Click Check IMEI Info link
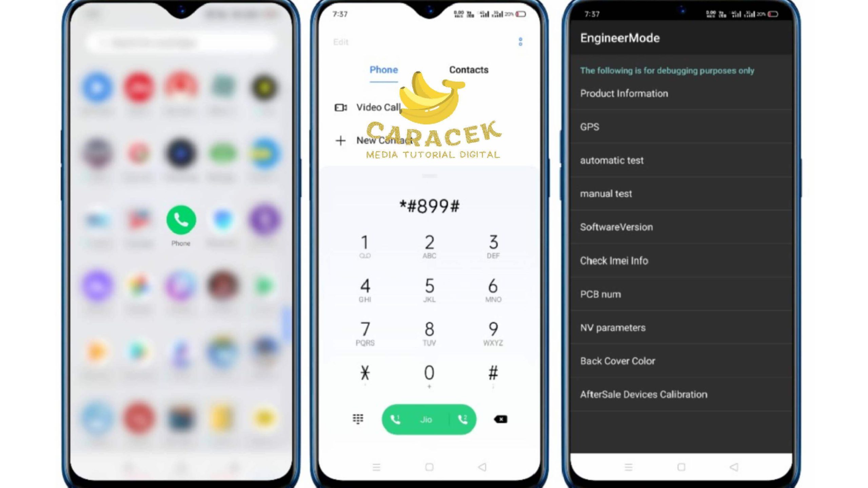Viewport: 868px width, 488px height. pos(613,260)
